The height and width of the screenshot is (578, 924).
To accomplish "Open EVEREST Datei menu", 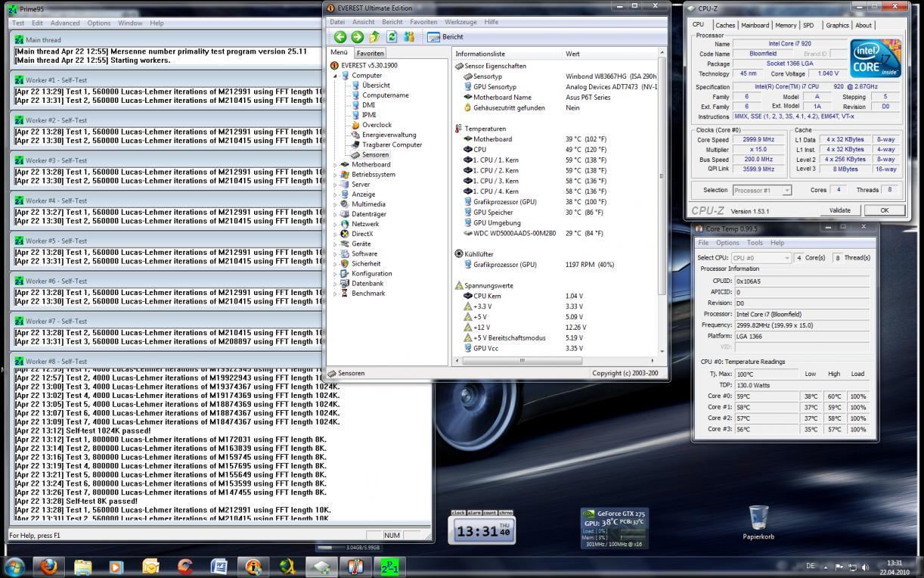I will [x=337, y=22].
